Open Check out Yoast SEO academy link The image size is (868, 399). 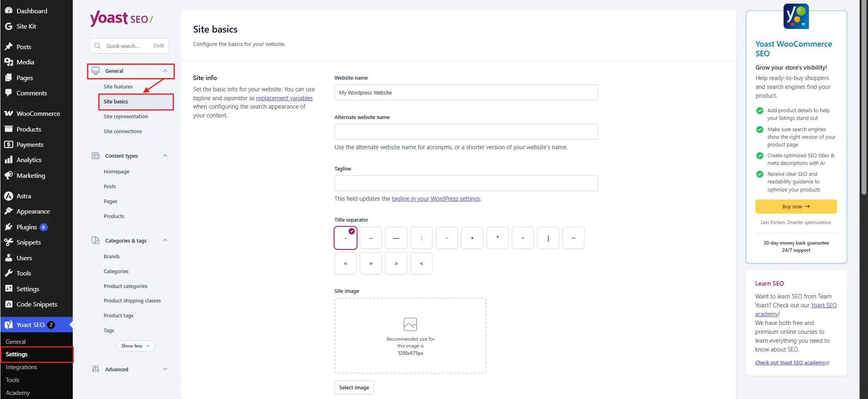792,363
